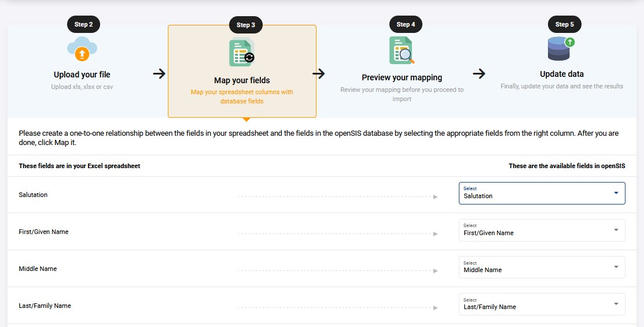Click the Update data heading
This screenshot has width=644, height=327.
(562, 75)
